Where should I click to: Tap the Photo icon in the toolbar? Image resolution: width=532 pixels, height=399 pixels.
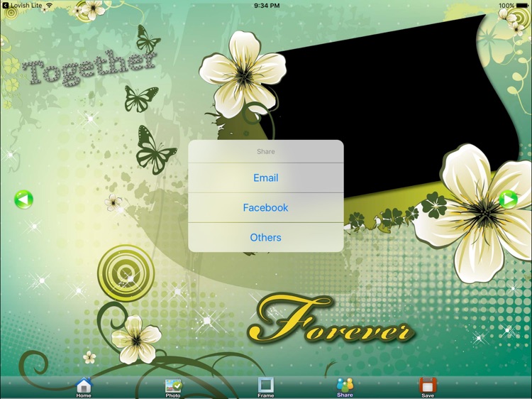point(173,388)
